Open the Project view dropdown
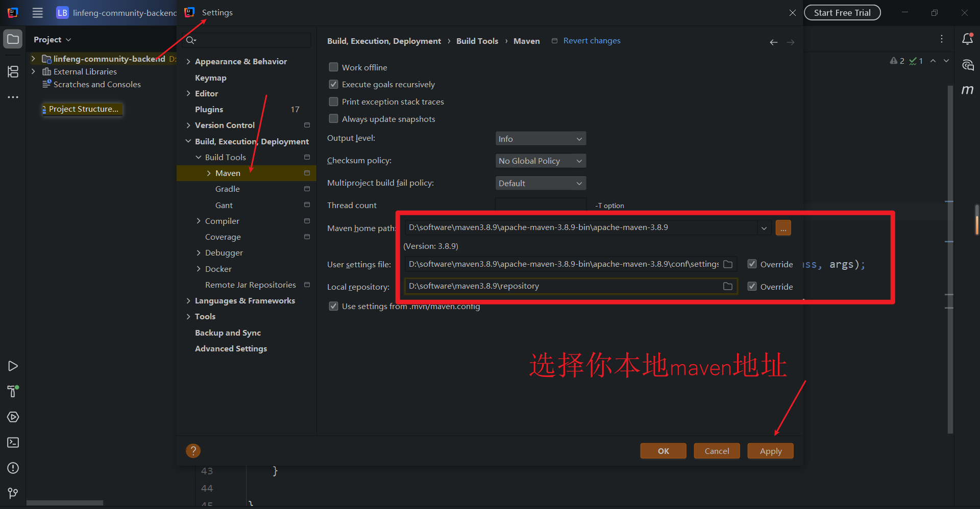 (x=52, y=39)
